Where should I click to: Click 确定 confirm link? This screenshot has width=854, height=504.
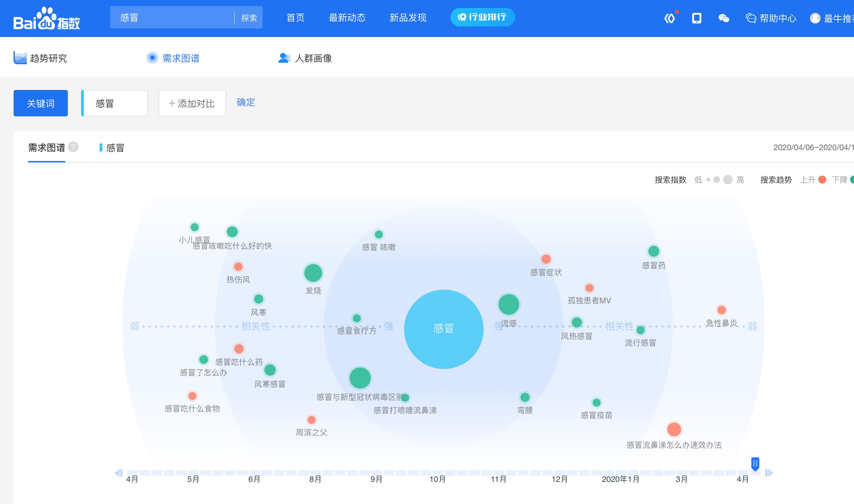[246, 102]
